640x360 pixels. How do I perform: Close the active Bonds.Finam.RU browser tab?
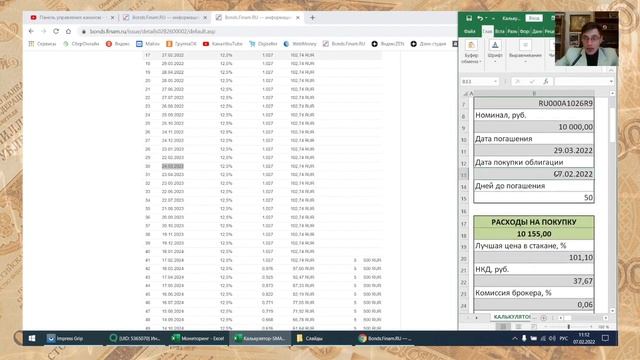[x=298, y=18]
